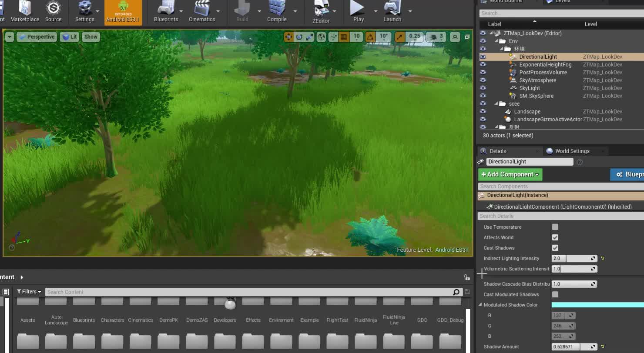This screenshot has height=353, width=644.
Task: Open the Add Component dropdown
Action: [x=510, y=174]
